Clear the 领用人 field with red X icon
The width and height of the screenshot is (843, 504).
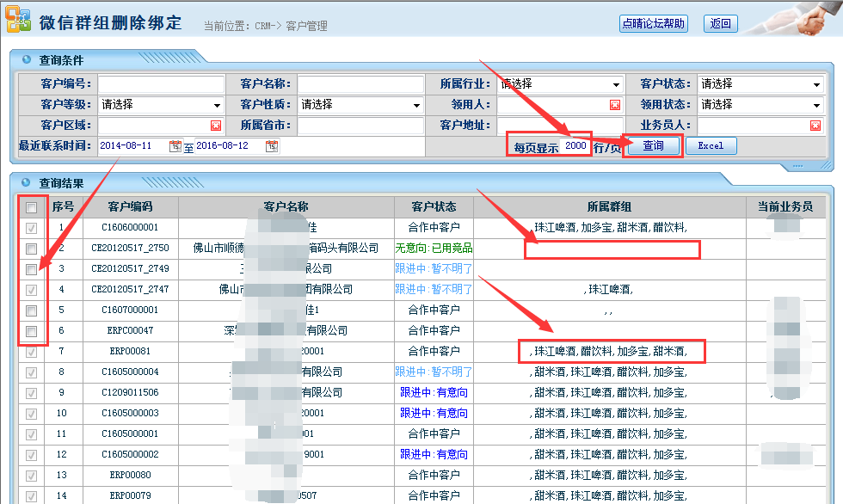(x=615, y=105)
